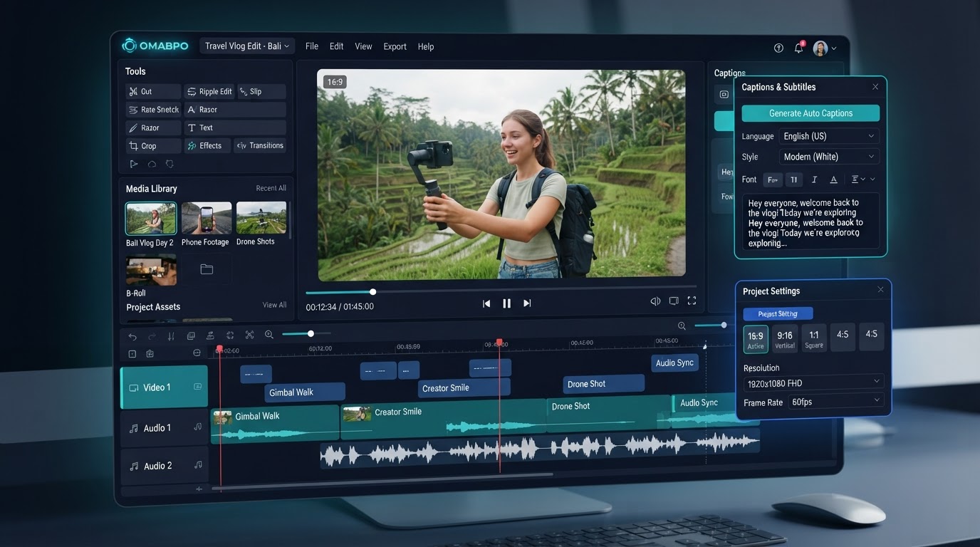Select the Crop tool
Image resolution: width=980 pixels, height=547 pixels.
[153, 146]
